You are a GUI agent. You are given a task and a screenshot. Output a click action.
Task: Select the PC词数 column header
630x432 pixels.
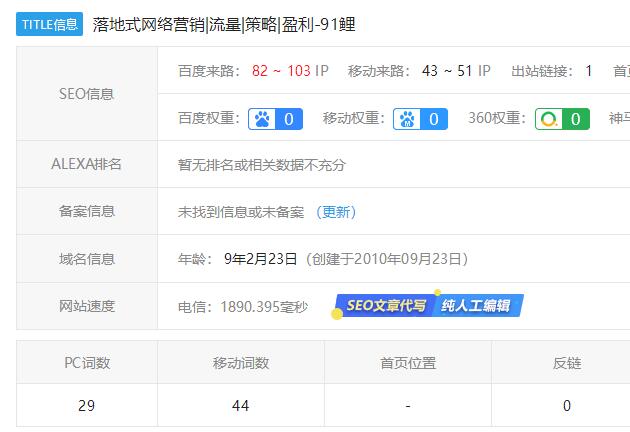(87, 363)
